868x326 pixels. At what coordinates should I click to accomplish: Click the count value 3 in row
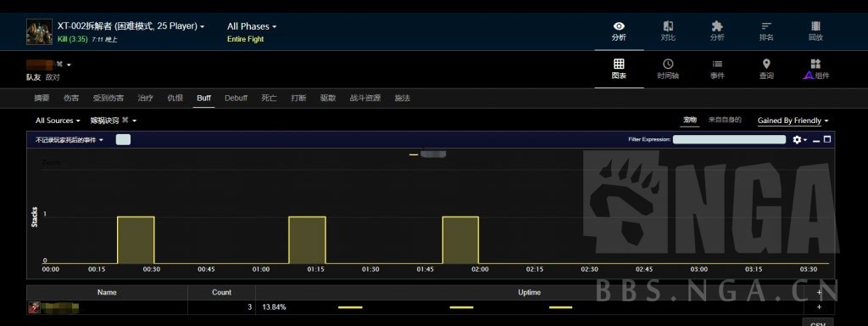pos(250,307)
